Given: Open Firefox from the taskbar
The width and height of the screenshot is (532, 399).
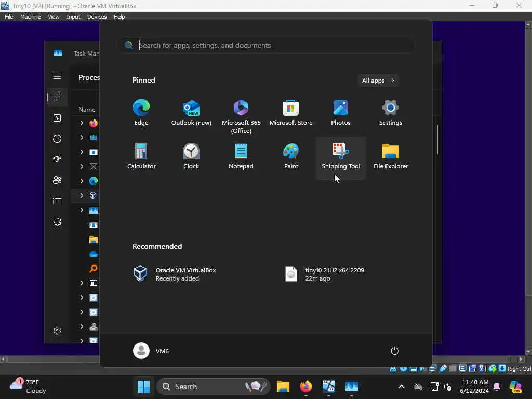Looking at the screenshot, I should [305, 387].
